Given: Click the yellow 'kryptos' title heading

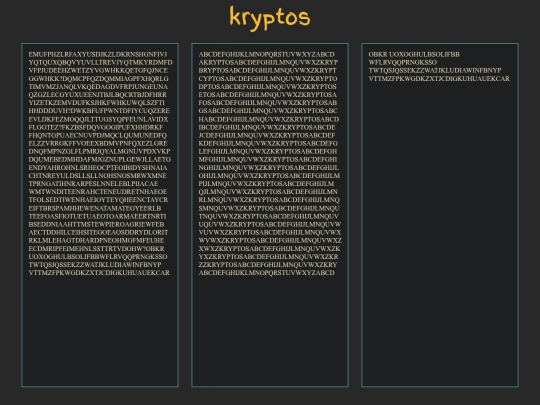Looking at the screenshot, I should coord(270,18).
